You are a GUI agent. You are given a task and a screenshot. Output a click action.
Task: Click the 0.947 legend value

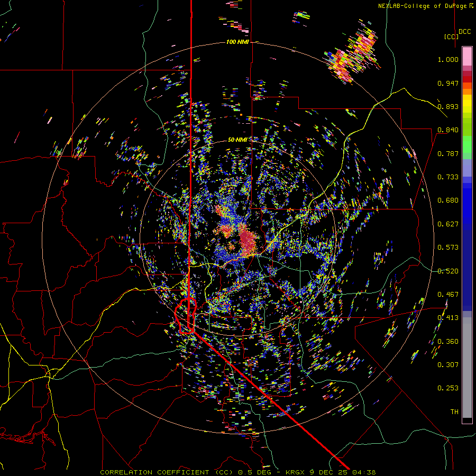pos(448,83)
